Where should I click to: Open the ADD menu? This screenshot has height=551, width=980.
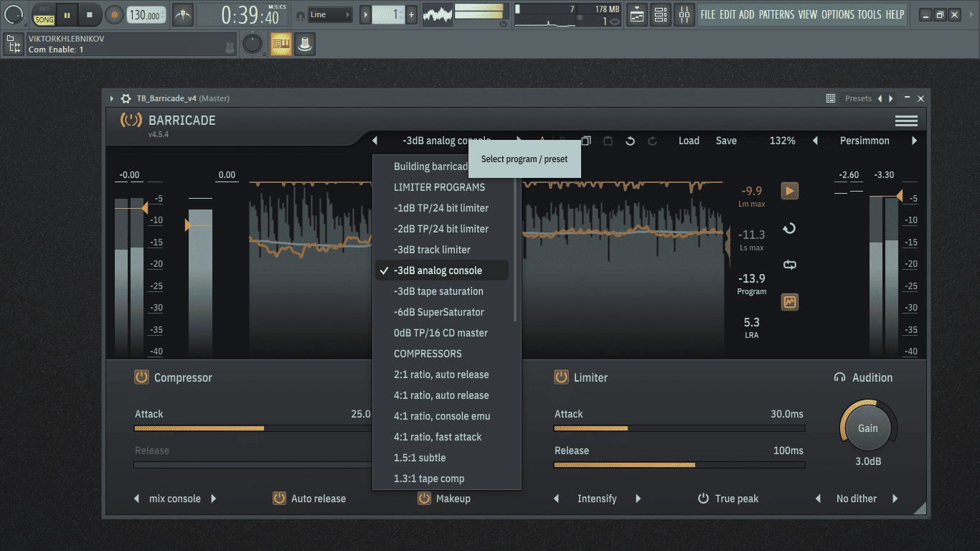(747, 14)
